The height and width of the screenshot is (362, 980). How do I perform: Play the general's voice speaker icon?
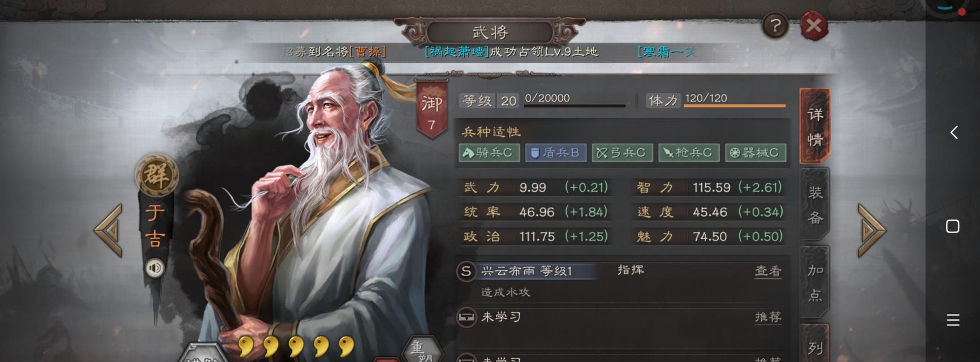[x=154, y=268]
